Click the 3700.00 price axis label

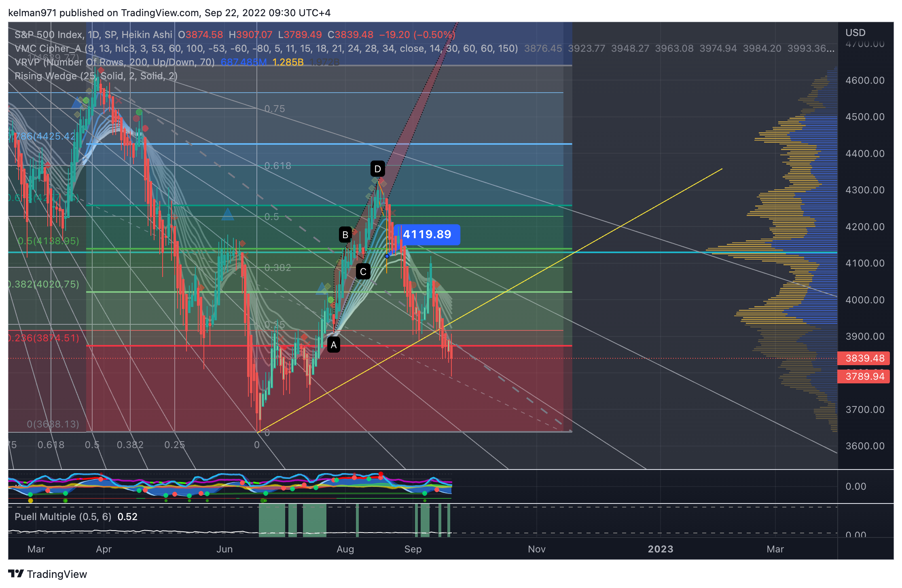tap(865, 410)
